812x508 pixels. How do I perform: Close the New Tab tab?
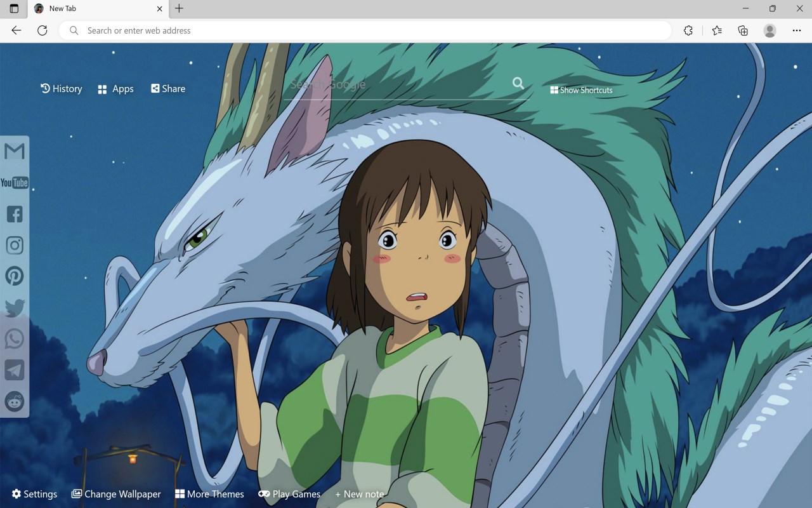[159, 9]
